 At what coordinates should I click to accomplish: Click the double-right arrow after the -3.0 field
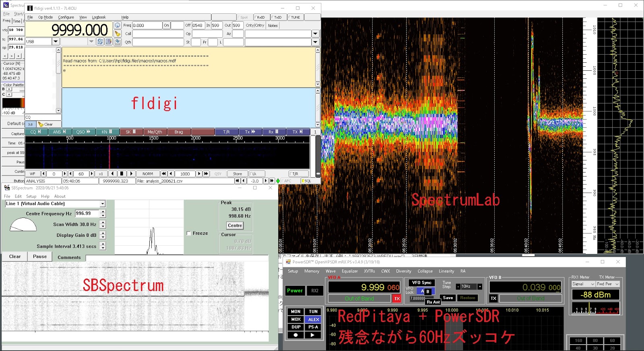272,181
